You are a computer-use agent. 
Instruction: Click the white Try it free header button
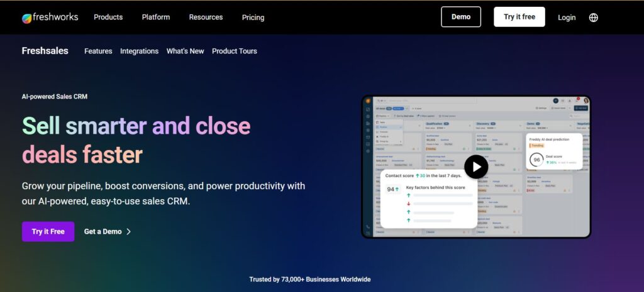click(x=519, y=17)
